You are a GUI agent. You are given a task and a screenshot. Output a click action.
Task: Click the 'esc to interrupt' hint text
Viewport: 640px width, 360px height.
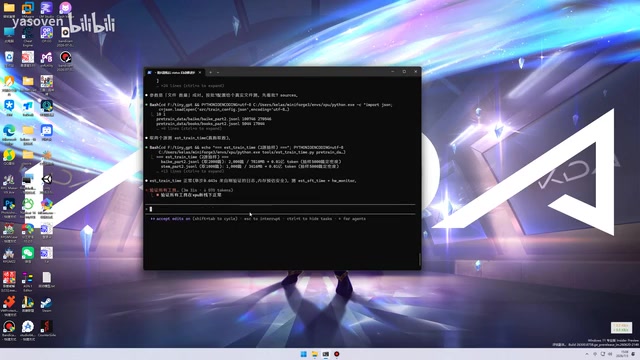[x=262, y=219]
